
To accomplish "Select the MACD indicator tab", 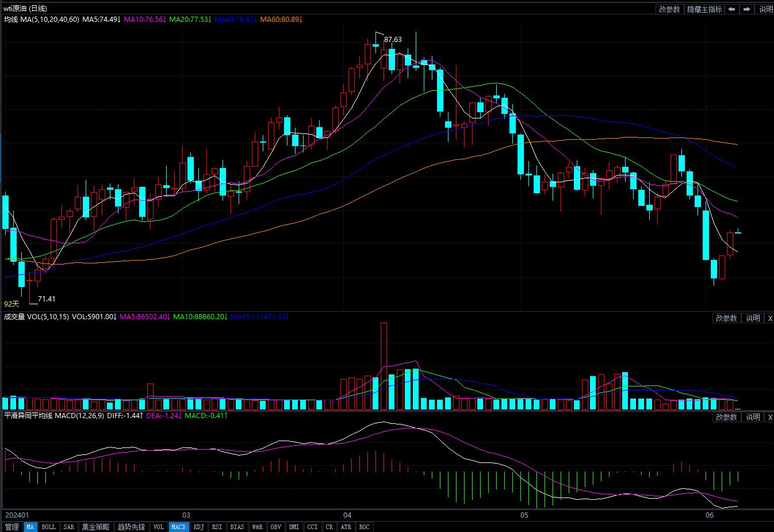I will coord(179,527).
